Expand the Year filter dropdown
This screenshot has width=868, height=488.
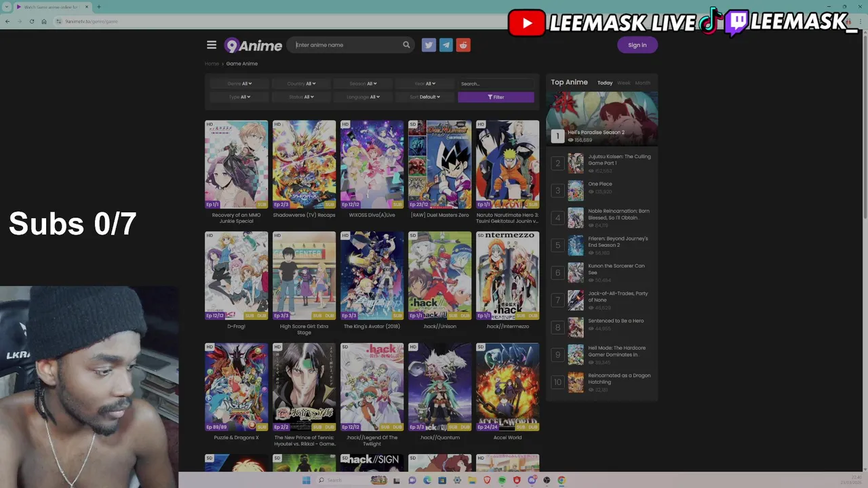[x=425, y=83]
